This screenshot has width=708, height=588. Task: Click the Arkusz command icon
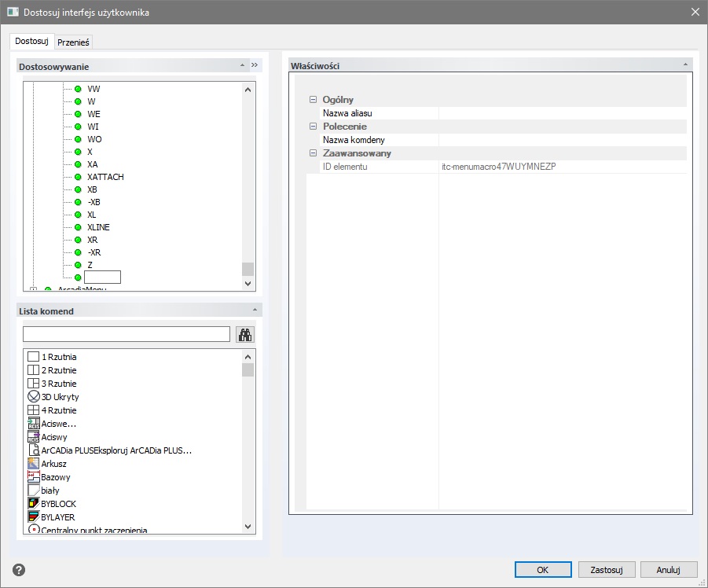[34, 464]
